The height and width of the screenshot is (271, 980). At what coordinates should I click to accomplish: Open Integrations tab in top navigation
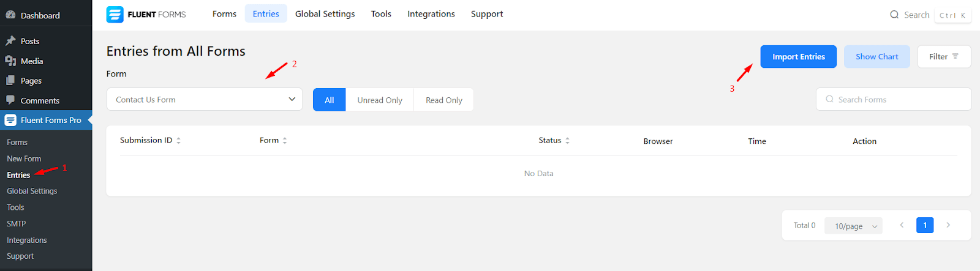click(431, 14)
